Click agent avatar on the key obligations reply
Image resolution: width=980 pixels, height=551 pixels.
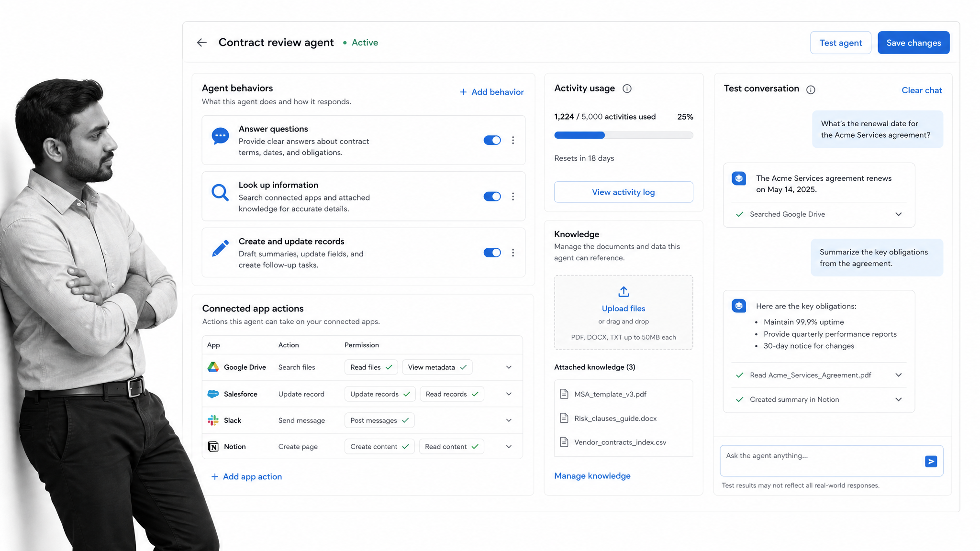(x=739, y=306)
